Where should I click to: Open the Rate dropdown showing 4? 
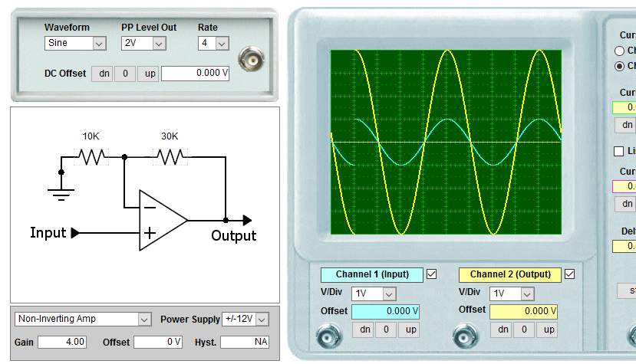pyautogui.click(x=213, y=43)
